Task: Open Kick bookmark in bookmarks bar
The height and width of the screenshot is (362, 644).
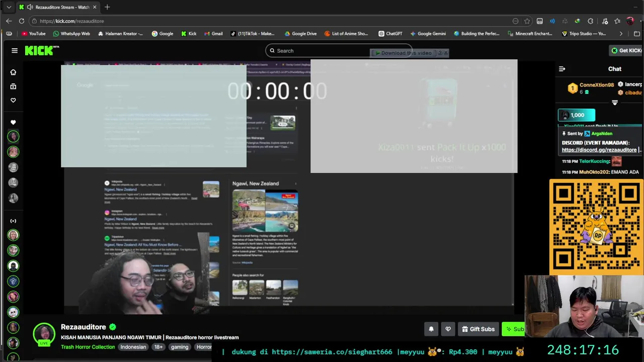Action: (189, 34)
